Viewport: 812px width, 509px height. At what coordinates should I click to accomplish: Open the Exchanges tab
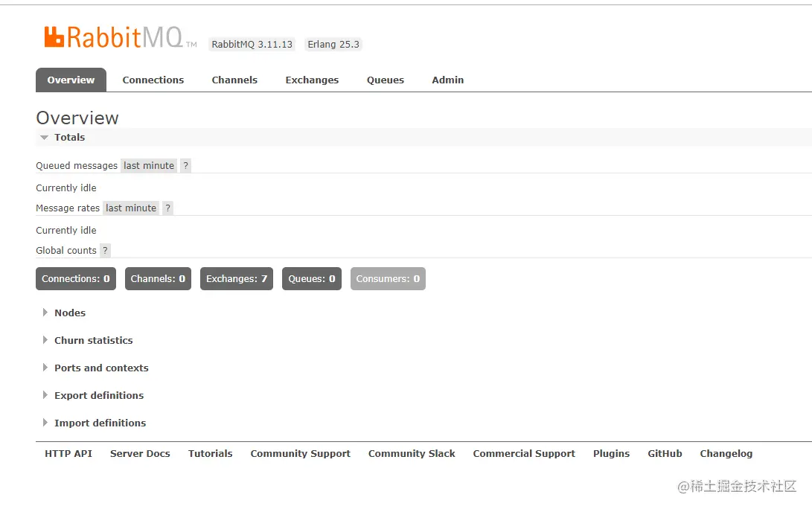(x=312, y=80)
